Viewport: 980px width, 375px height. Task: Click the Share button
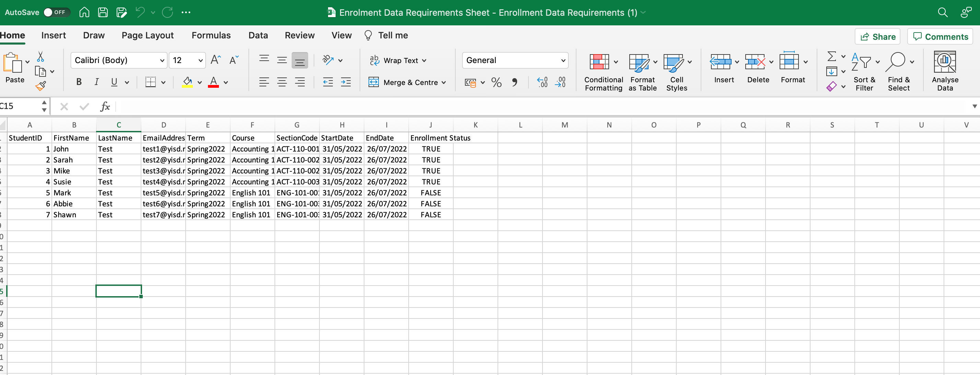[877, 36]
